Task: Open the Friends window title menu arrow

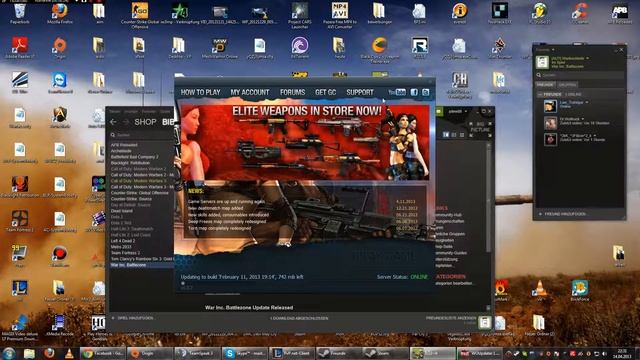Action: pyautogui.click(x=553, y=50)
